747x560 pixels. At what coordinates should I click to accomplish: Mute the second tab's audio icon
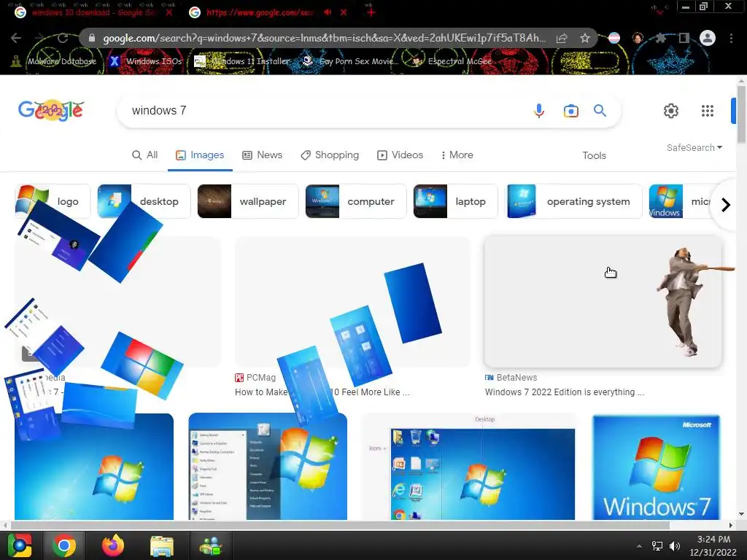(328, 12)
